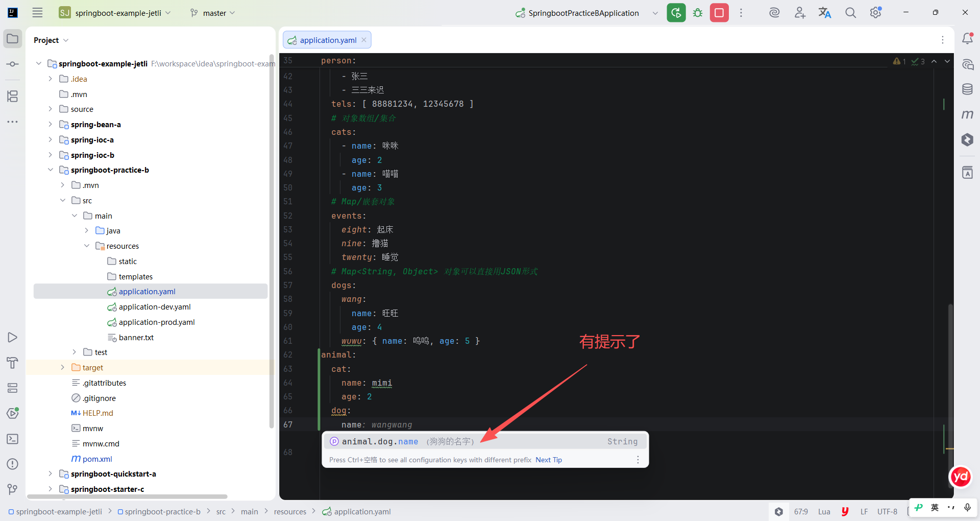Click the Youdao floating icon
Viewport: 980px width, 521px height.
960,477
